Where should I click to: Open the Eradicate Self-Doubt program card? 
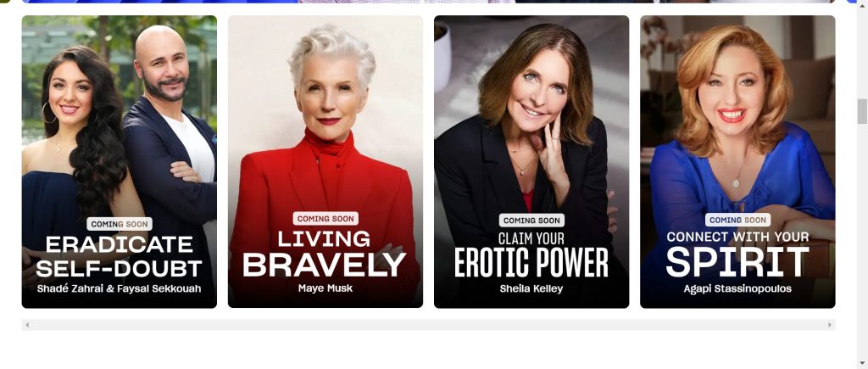tap(119, 161)
